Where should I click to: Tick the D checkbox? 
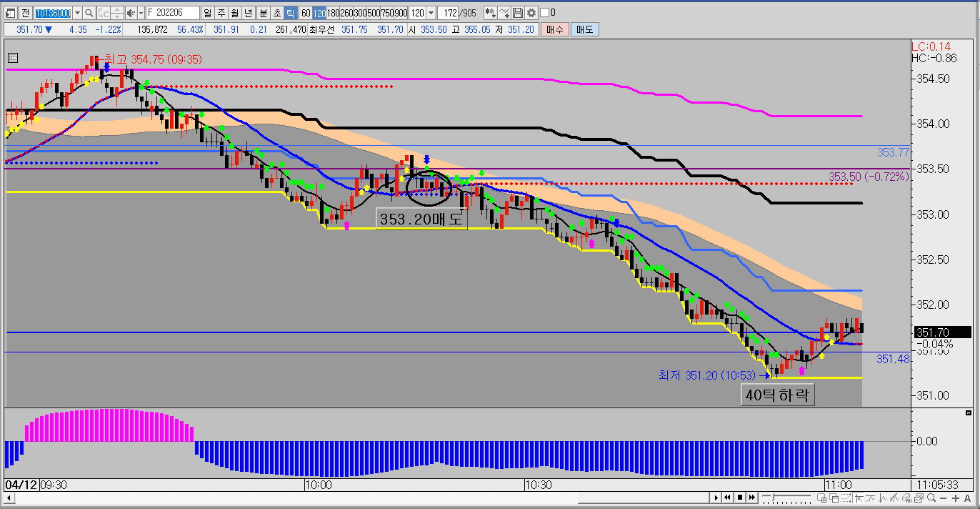click(544, 13)
